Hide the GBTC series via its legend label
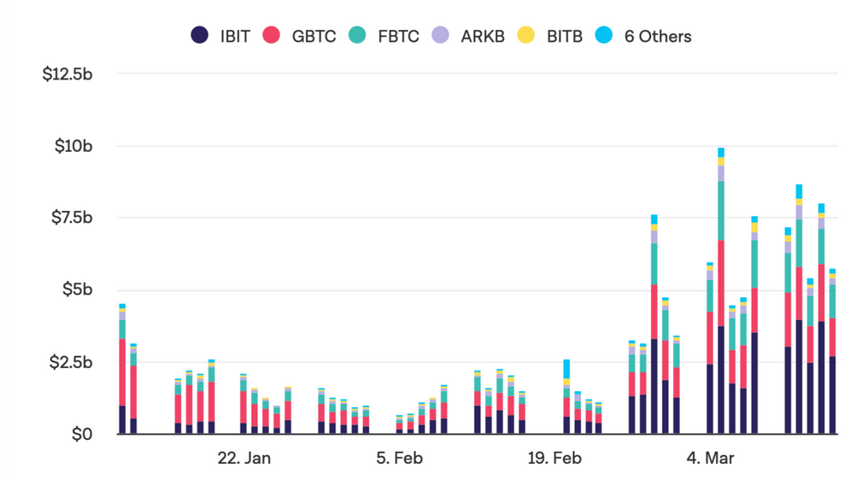 [x=314, y=36]
